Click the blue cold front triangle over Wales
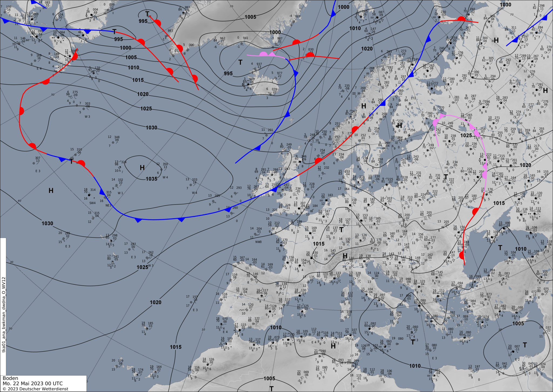This screenshot has height=392, width=553. coord(274,190)
